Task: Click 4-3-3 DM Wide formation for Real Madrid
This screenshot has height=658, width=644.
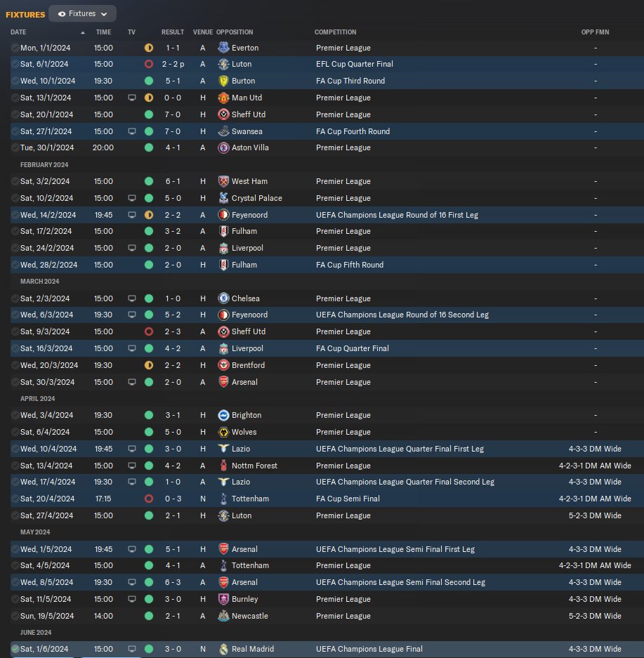Action: 595,649
